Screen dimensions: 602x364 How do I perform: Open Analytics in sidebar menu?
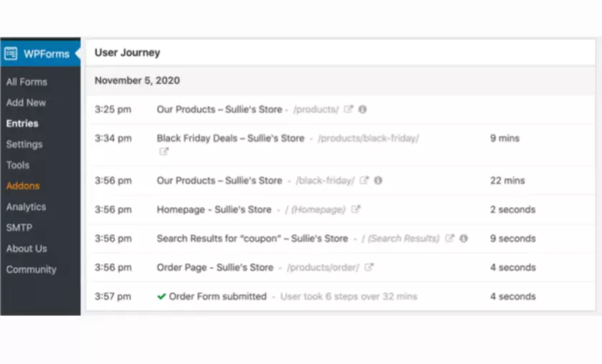(26, 206)
